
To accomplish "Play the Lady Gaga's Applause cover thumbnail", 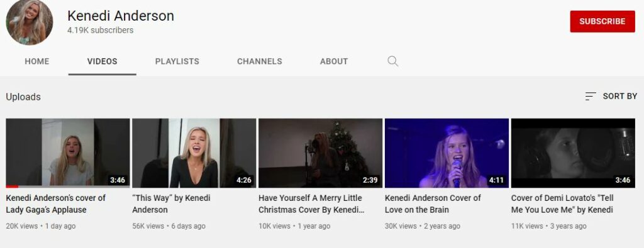I will click(x=68, y=153).
